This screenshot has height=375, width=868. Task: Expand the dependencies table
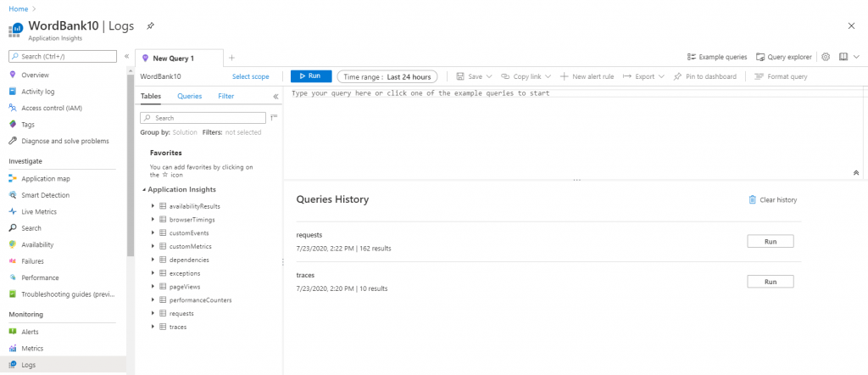pyautogui.click(x=153, y=260)
